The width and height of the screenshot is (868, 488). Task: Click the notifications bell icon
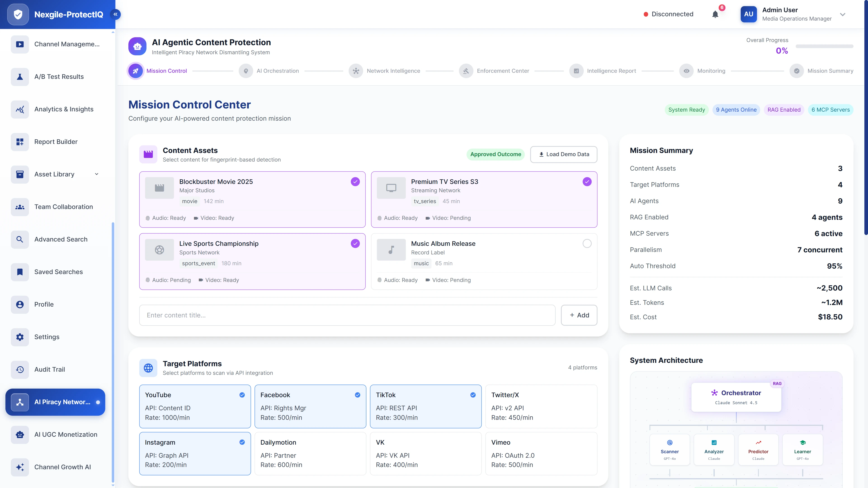pyautogui.click(x=715, y=14)
